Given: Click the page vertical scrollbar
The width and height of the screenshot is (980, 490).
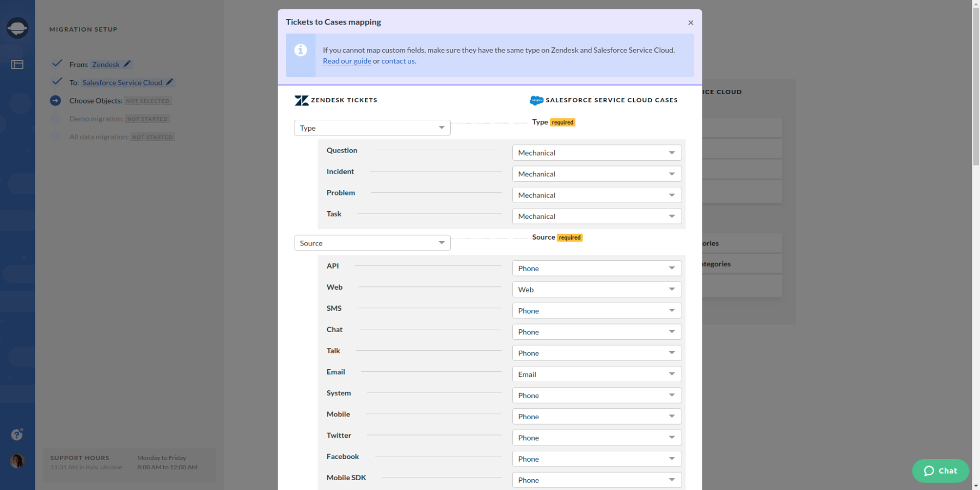Looking at the screenshot, I should coord(976,82).
